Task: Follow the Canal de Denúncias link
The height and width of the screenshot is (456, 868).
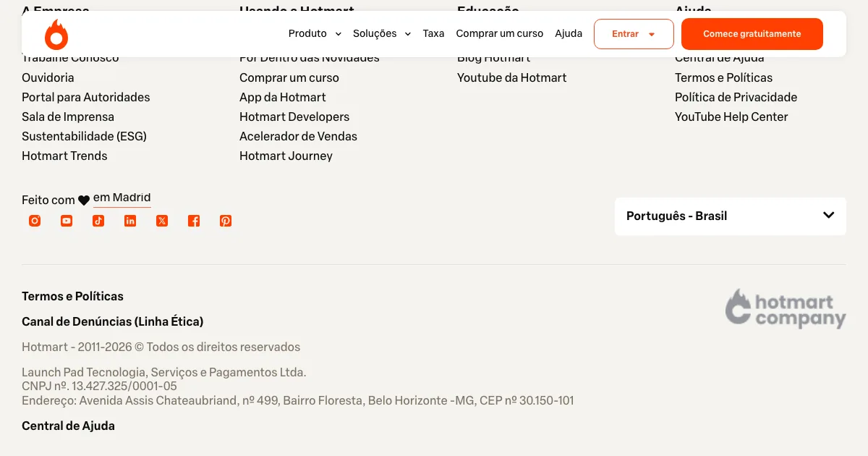Action: [112, 321]
